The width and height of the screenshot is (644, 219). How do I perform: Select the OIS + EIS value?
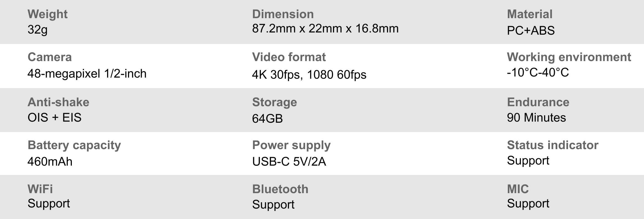point(54,118)
